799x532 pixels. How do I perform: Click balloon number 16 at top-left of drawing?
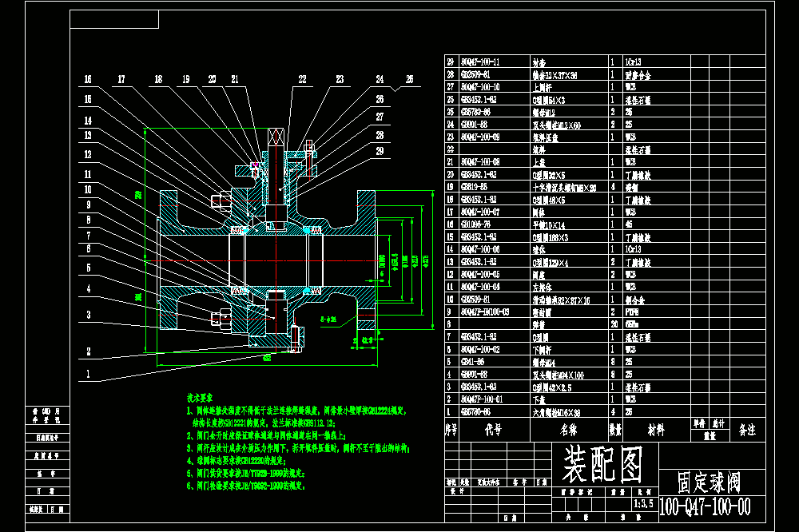(88, 79)
